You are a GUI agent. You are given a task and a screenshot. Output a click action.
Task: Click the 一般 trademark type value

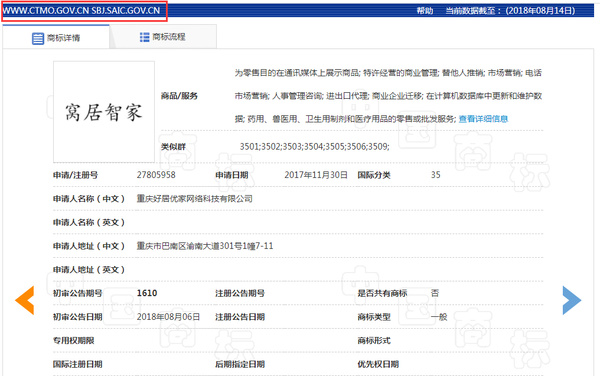439,317
